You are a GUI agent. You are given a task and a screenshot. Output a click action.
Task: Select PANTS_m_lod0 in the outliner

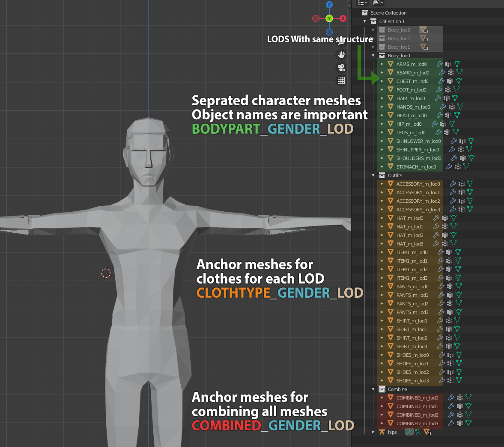click(x=412, y=287)
